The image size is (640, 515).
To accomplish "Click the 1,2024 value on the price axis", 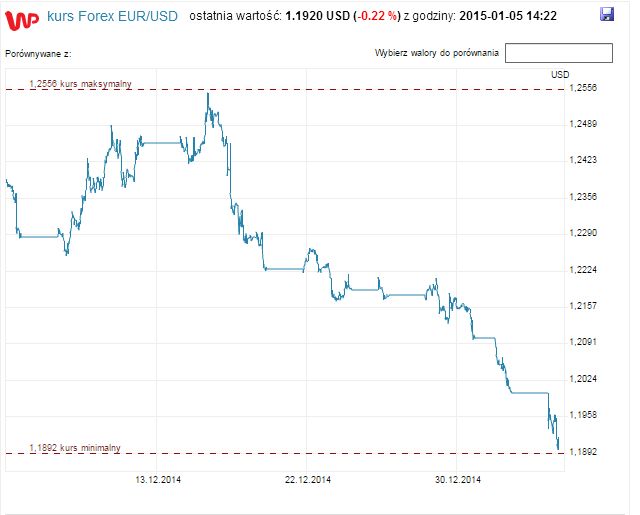I will (581, 379).
